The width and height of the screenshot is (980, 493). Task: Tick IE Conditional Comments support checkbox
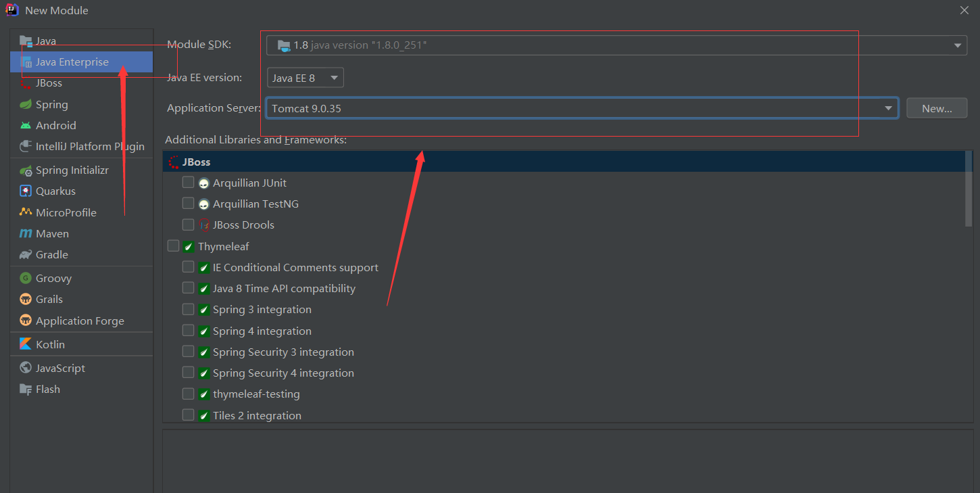(188, 267)
